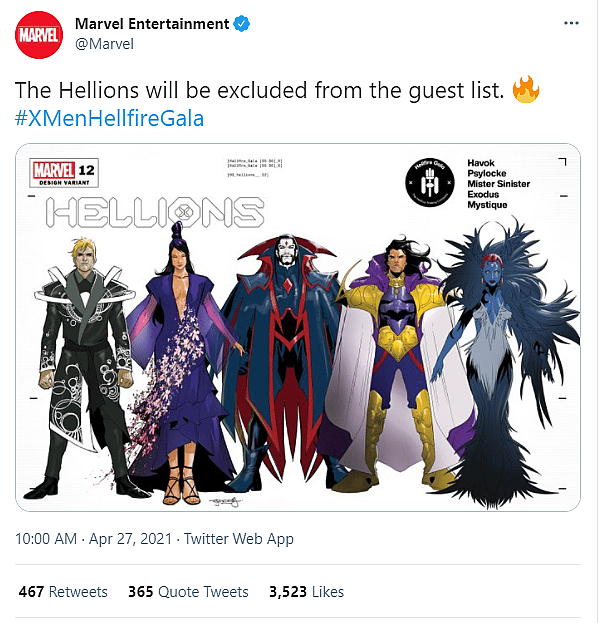Click the Marvel profile avatar
The width and height of the screenshot is (602, 623).
(x=38, y=33)
